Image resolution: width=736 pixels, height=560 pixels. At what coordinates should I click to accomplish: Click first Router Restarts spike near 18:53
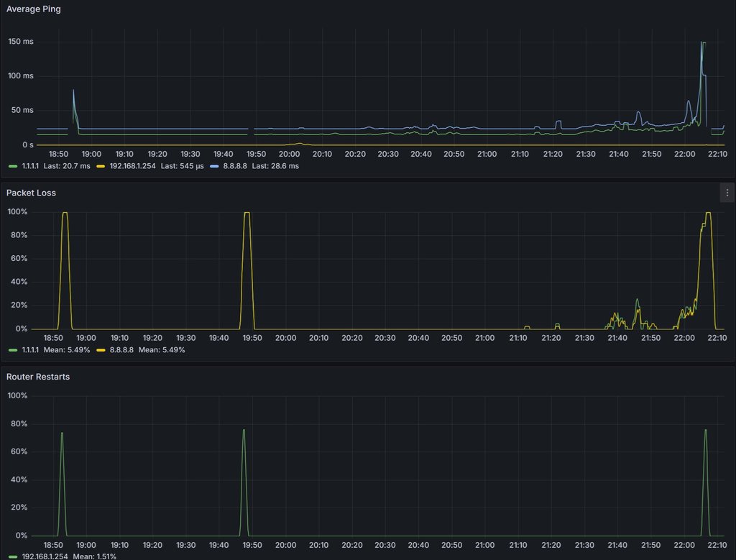(x=62, y=433)
